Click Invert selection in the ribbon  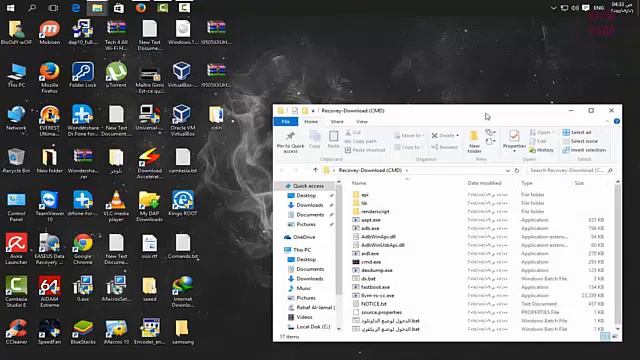[x=584, y=150]
